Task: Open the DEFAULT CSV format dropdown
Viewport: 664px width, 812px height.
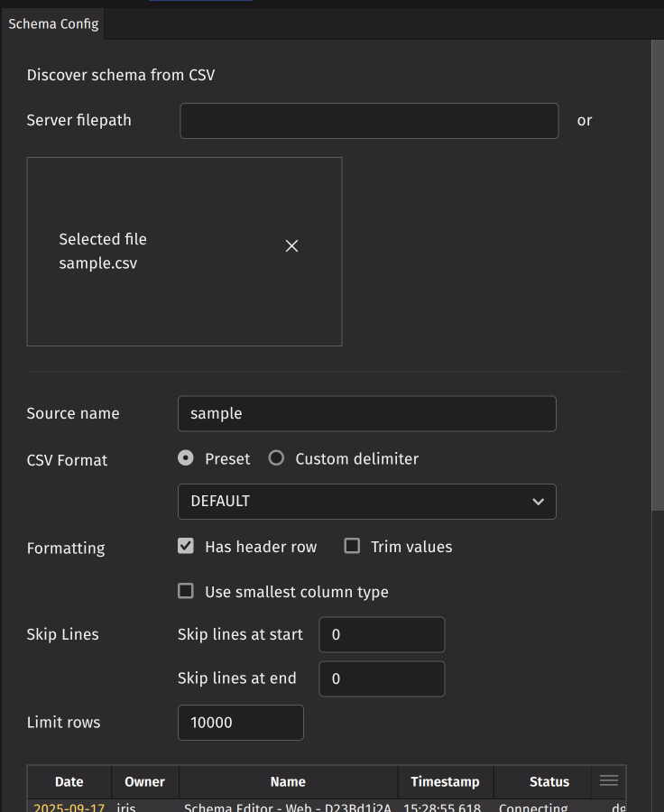Action: 366,502
